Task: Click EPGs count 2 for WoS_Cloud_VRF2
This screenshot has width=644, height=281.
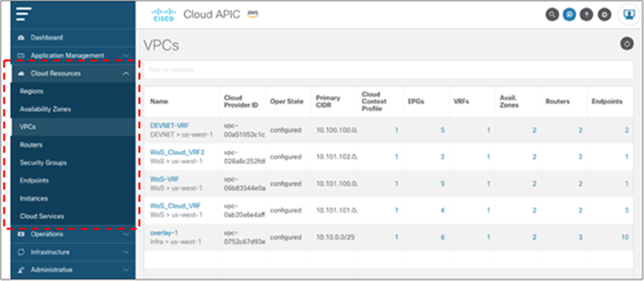Action: pos(442,156)
